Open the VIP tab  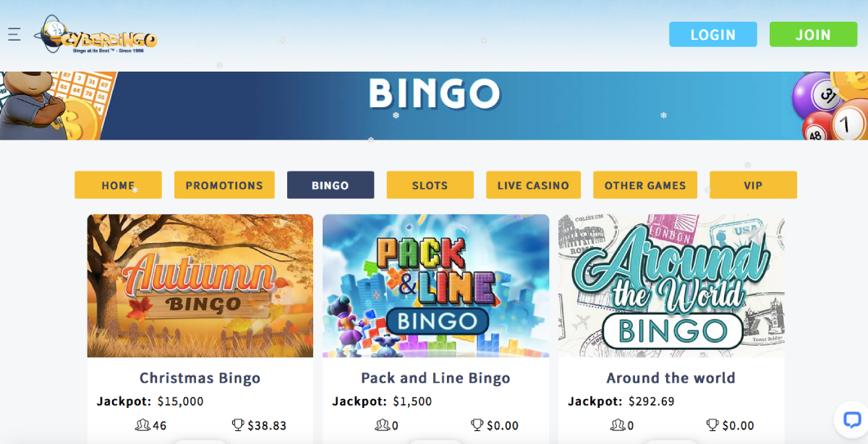click(753, 185)
